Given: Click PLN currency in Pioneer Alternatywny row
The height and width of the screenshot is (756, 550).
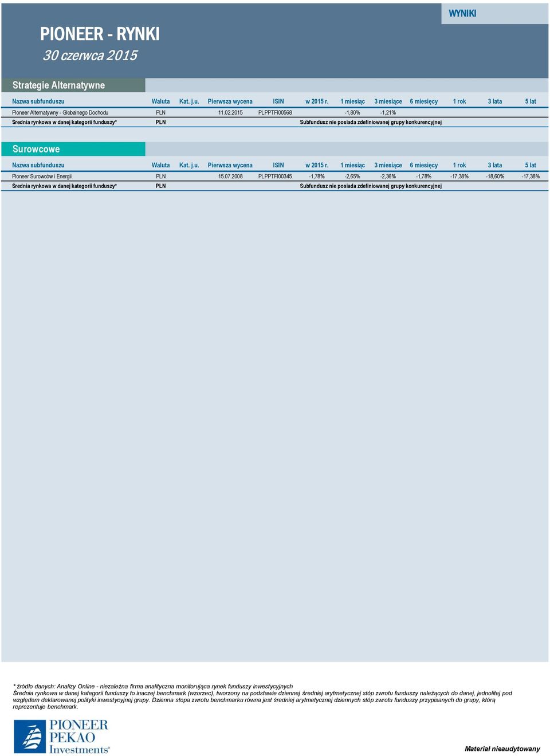Looking at the screenshot, I should (x=160, y=112).
